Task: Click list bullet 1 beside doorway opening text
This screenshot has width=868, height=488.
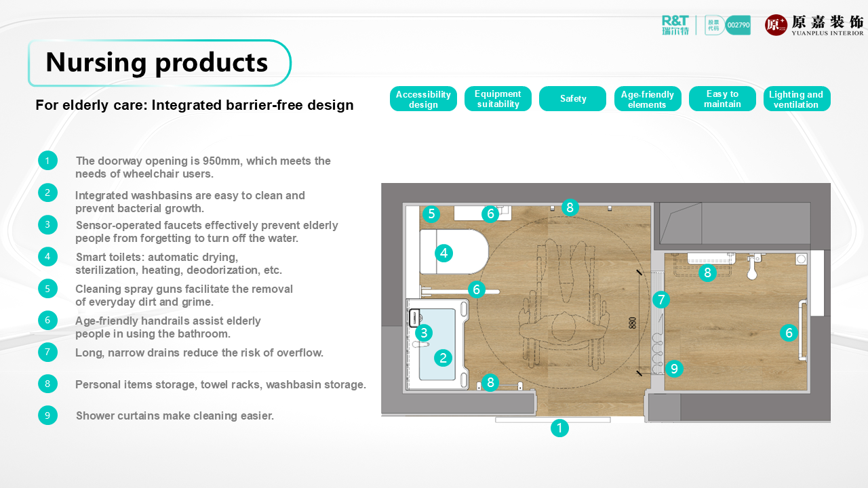Action: [47, 161]
